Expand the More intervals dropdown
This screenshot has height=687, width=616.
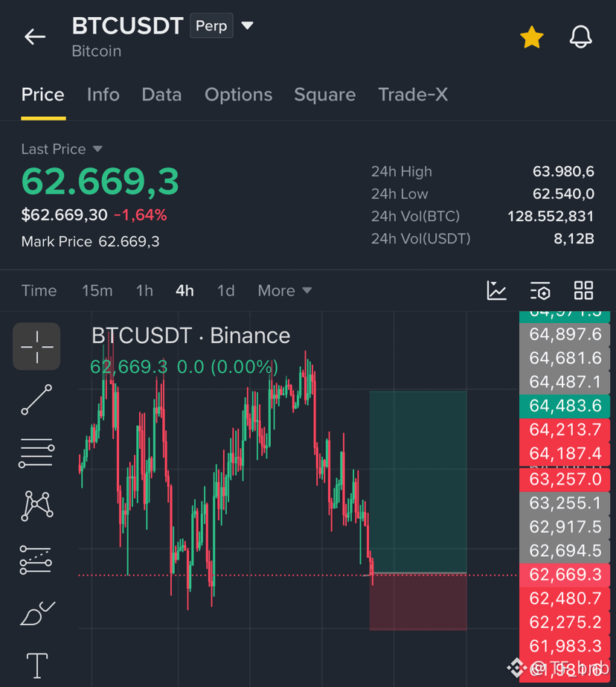click(x=285, y=290)
